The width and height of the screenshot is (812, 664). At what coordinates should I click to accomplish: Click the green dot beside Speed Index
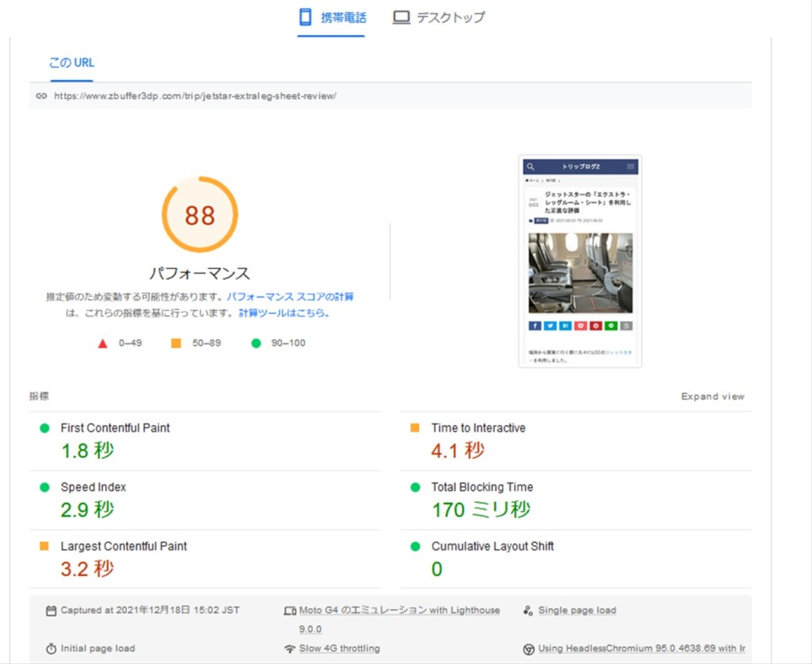pos(44,487)
